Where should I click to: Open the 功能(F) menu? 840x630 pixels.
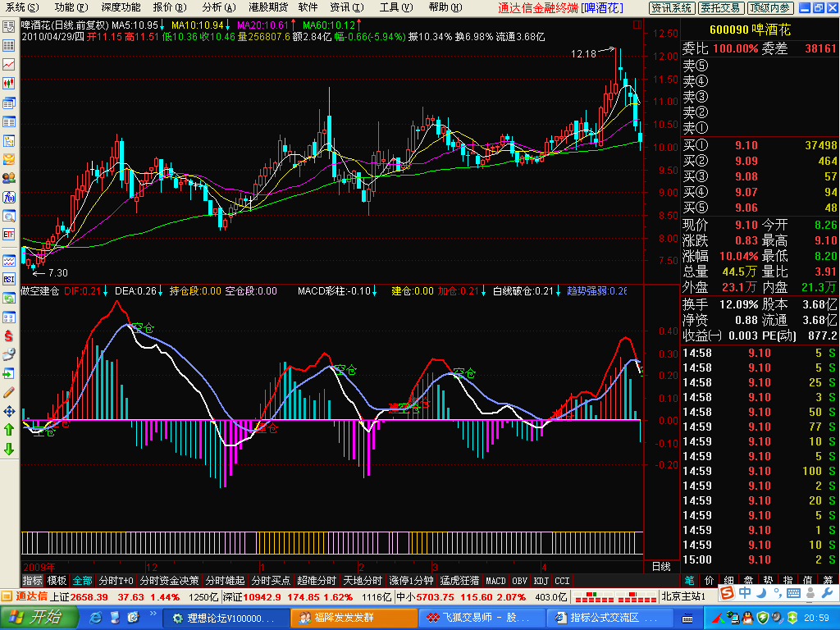point(71,7)
